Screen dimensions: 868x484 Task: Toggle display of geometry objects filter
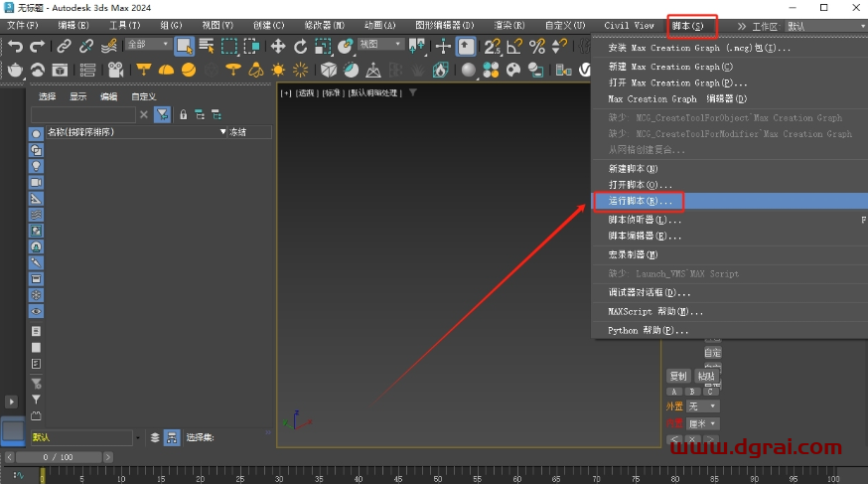[36, 133]
